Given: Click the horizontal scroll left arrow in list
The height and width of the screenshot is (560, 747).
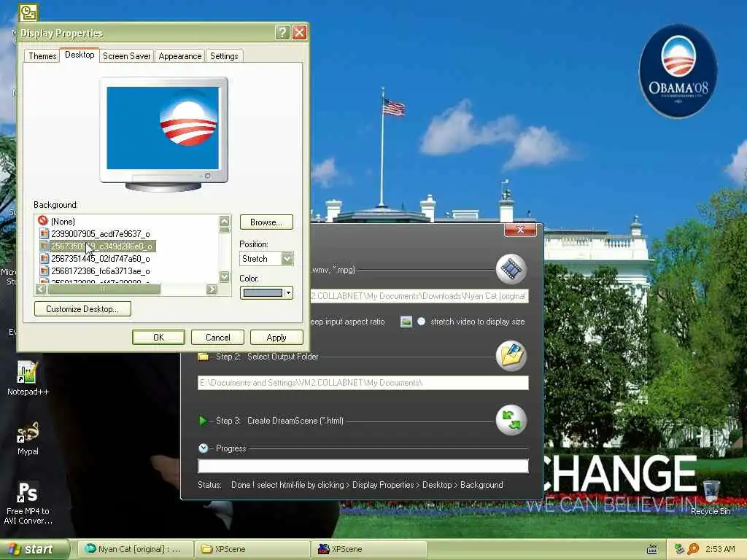Looking at the screenshot, I should [41, 289].
